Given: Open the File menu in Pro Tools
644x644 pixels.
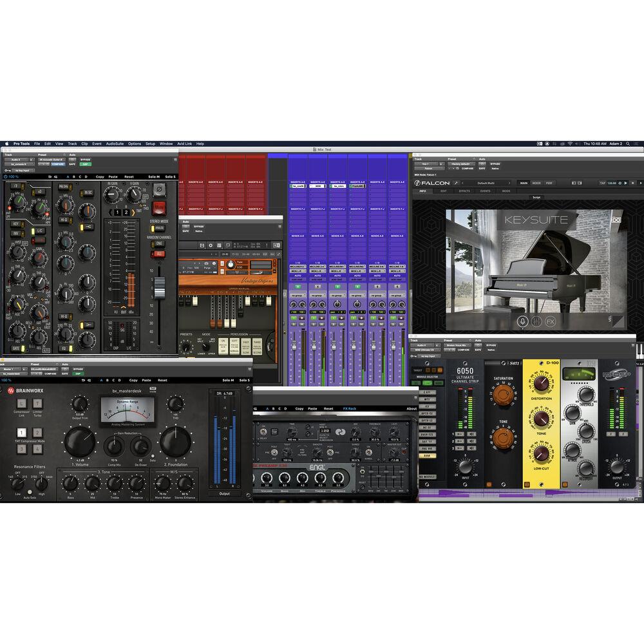Looking at the screenshot, I should click(37, 144).
